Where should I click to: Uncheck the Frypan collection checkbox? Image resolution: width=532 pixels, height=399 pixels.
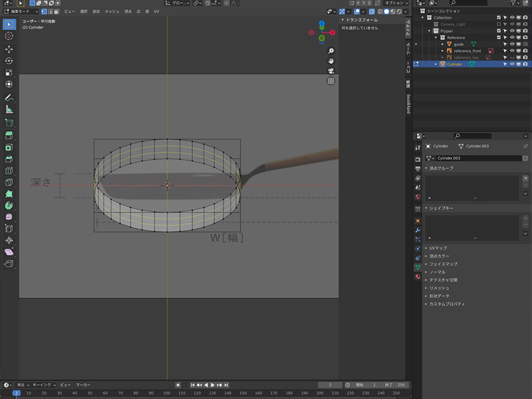coord(499,31)
